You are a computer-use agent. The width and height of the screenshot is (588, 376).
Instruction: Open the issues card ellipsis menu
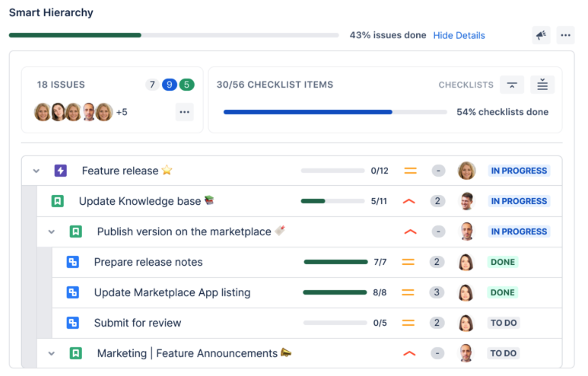click(x=184, y=112)
